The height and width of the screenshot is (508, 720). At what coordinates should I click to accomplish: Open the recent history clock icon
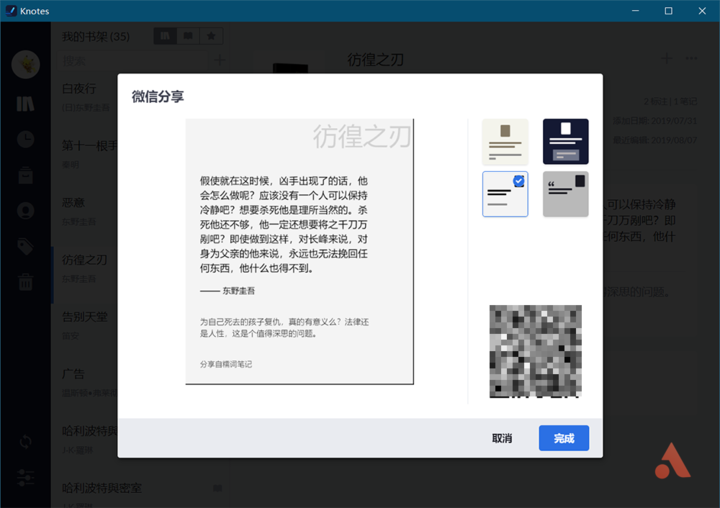pyautogui.click(x=26, y=139)
